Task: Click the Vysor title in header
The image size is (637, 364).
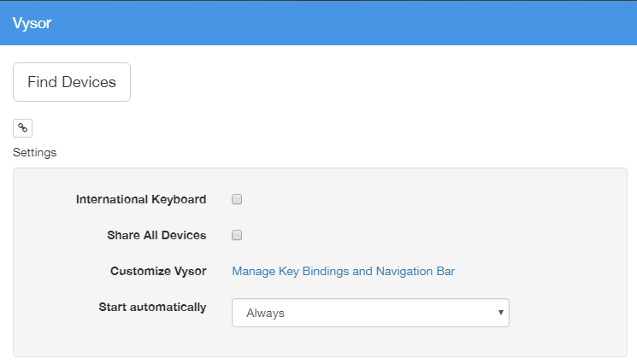Action: (x=32, y=23)
